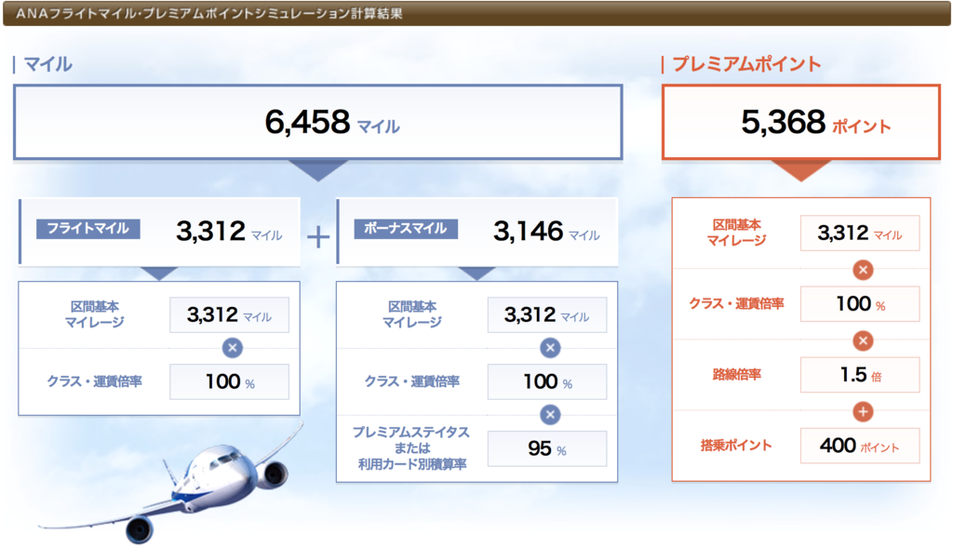Click the orange クラス・運賃倍率 label
Viewport: 953px width, 560px height.
[x=737, y=303]
